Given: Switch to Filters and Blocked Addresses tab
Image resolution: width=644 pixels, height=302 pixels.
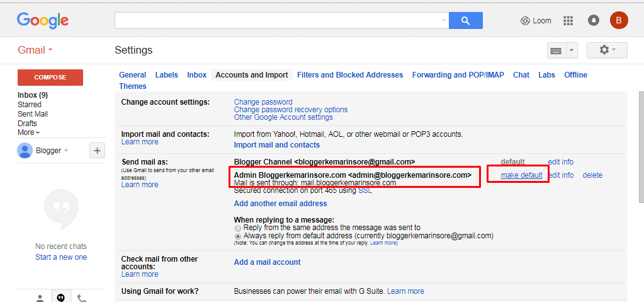Looking at the screenshot, I should (349, 75).
